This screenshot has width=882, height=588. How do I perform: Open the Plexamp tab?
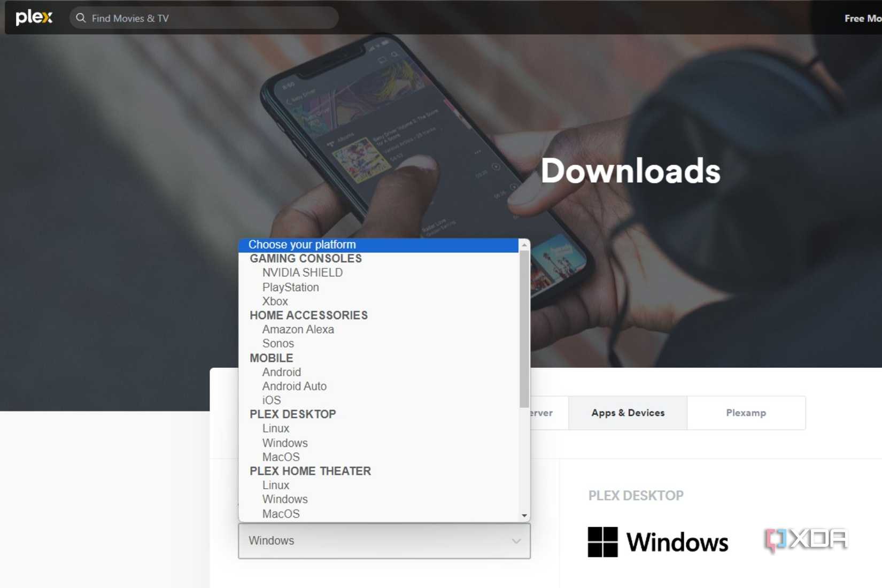pos(746,412)
